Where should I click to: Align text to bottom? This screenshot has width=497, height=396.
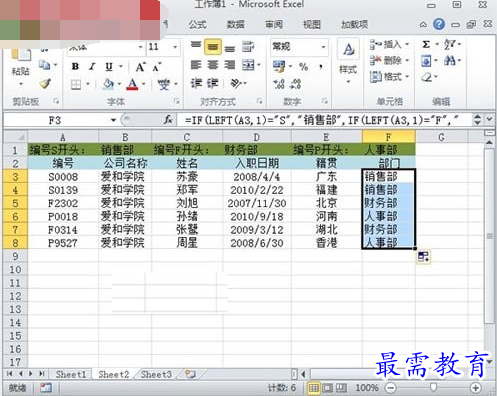tap(230, 48)
